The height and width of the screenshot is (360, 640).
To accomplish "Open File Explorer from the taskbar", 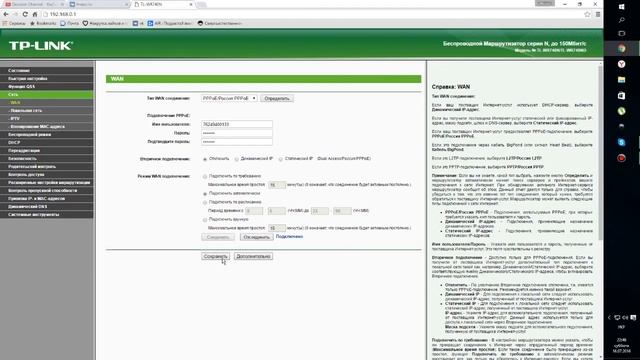I will tap(622, 80).
